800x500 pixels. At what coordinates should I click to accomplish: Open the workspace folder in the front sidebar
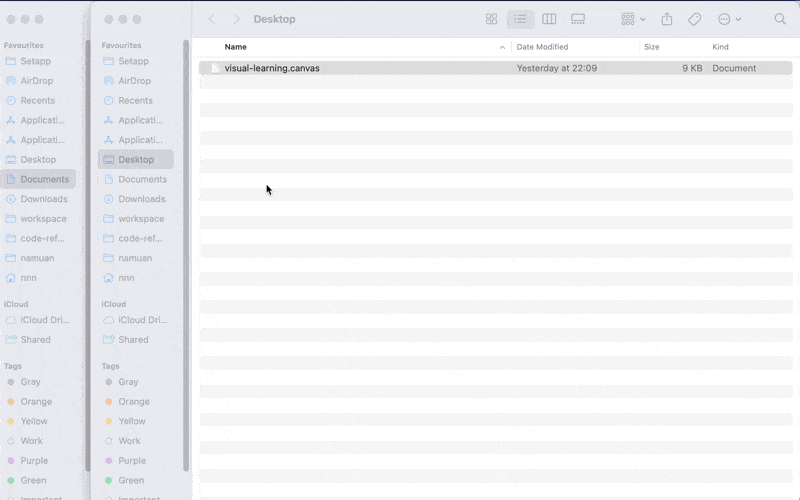136,219
